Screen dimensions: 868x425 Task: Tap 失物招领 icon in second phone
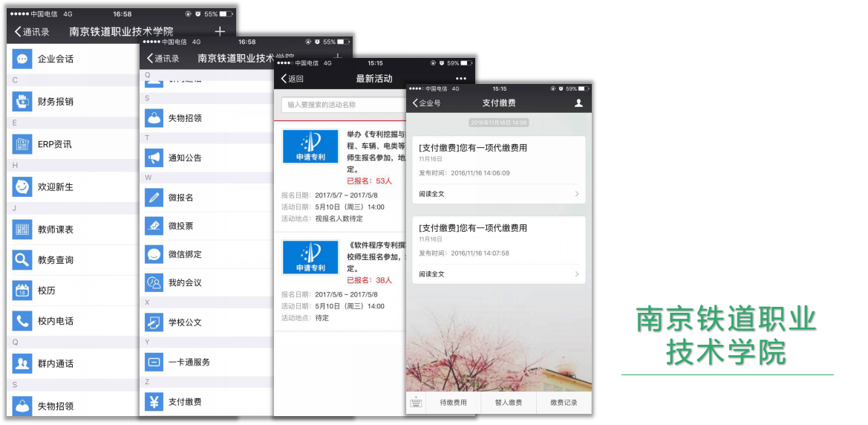[154, 118]
